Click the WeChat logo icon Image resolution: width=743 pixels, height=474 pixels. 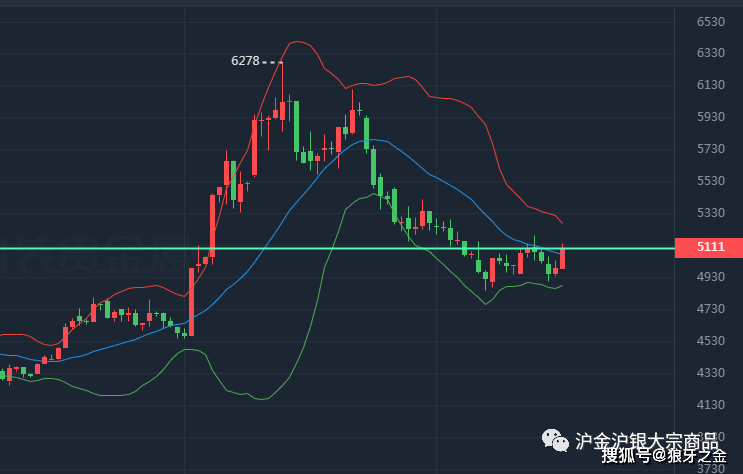tap(555, 440)
